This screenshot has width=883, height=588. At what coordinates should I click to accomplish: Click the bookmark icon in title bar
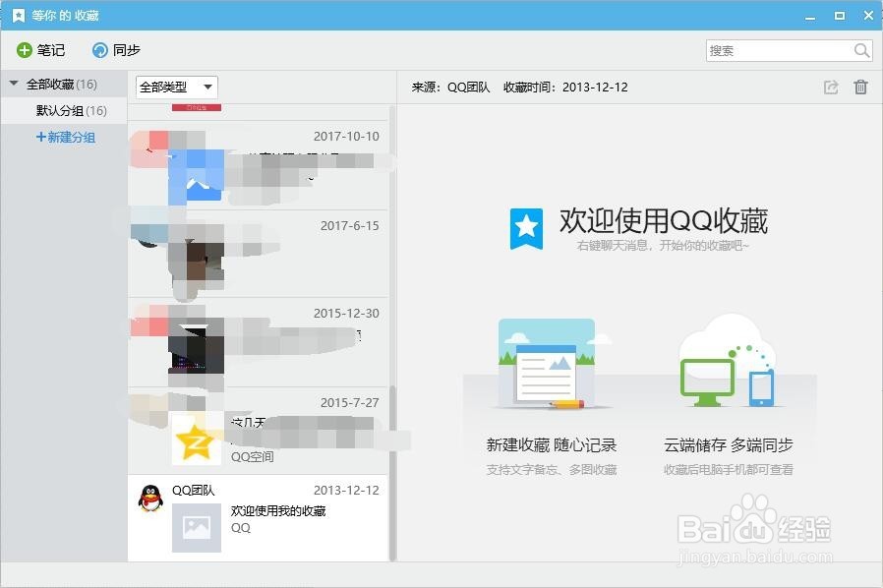pyautogui.click(x=19, y=15)
